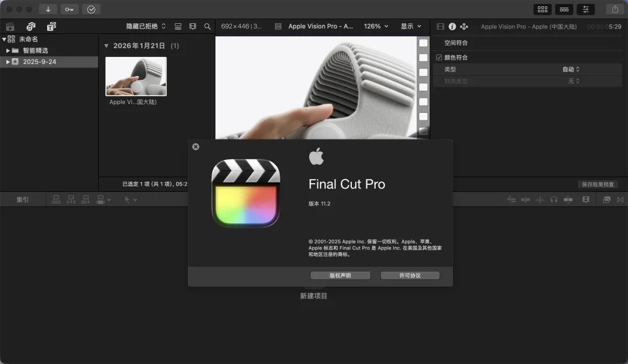Open the 隐藏已拒绝 filter dropdown

coord(146,26)
